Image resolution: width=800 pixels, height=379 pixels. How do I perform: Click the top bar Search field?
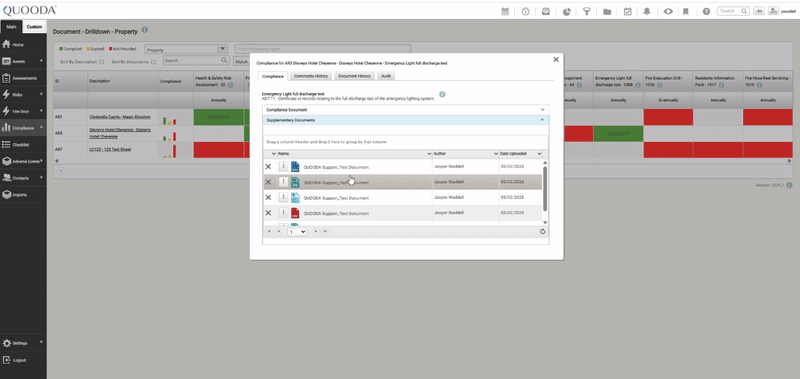(x=733, y=11)
